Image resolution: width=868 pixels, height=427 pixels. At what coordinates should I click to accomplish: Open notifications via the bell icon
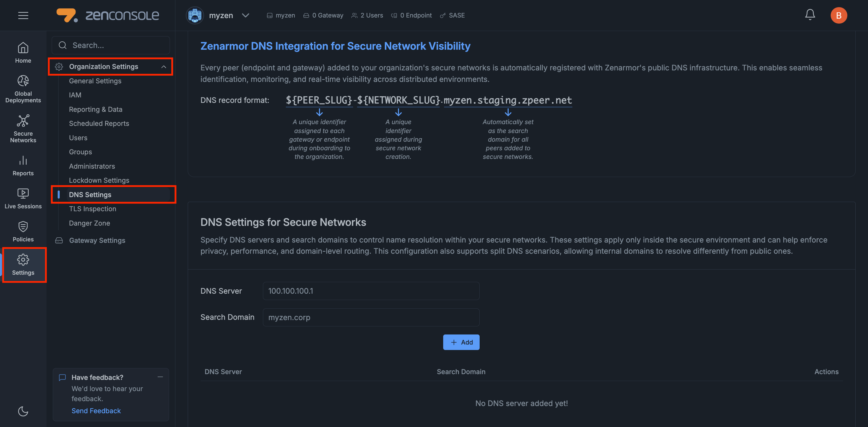tap(810, 15)
